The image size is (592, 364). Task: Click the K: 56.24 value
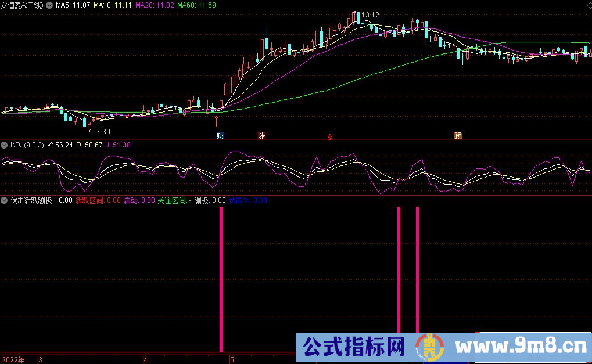60,145
